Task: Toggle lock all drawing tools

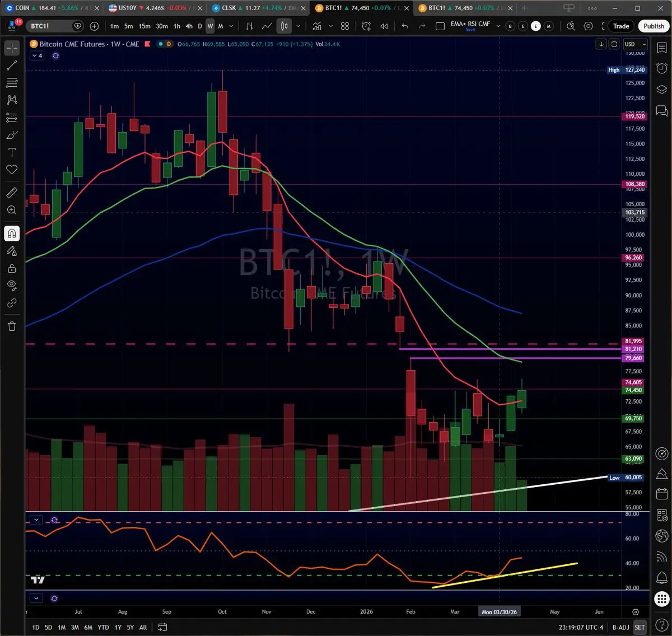Action: pyautogui.click(x=12, y=268)
